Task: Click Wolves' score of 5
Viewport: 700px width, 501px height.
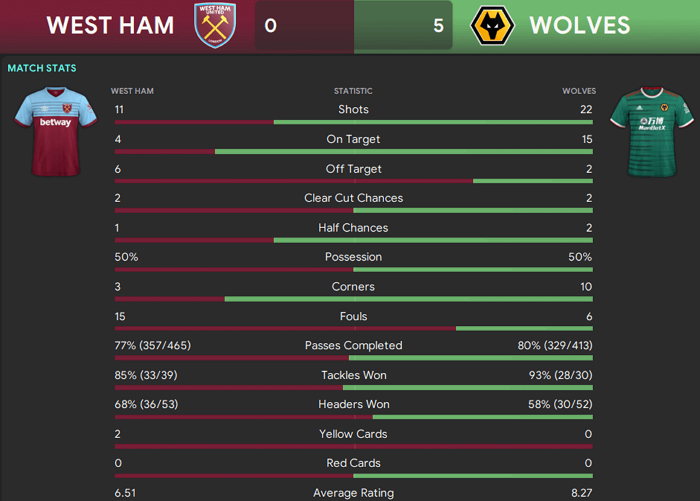Action: tap(438, 25)
